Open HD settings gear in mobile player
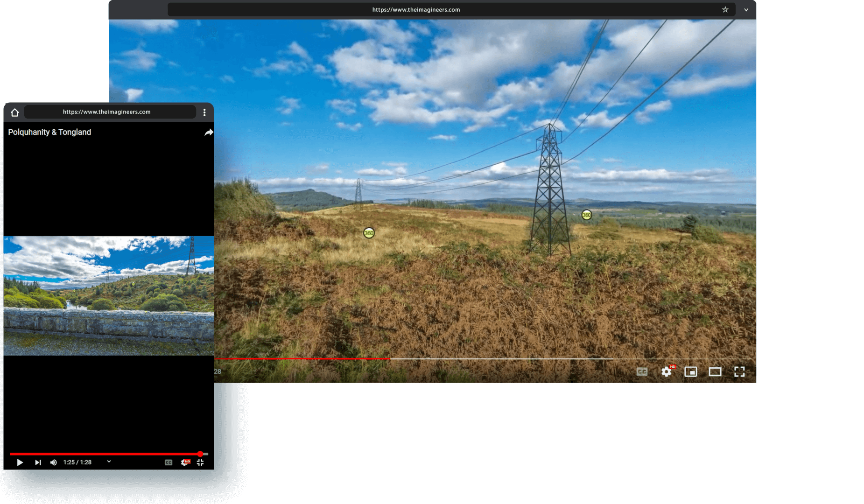This screenshot has height=504, width=864. (185, 462)
